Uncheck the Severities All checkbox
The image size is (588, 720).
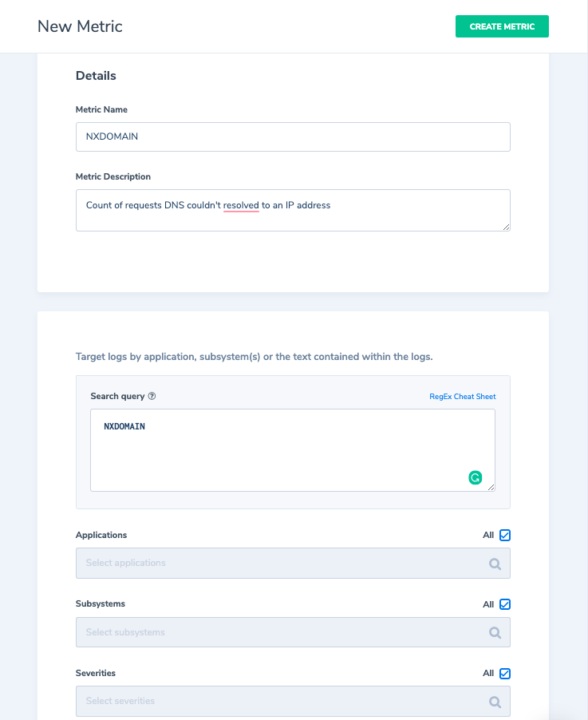coord(505,673)
